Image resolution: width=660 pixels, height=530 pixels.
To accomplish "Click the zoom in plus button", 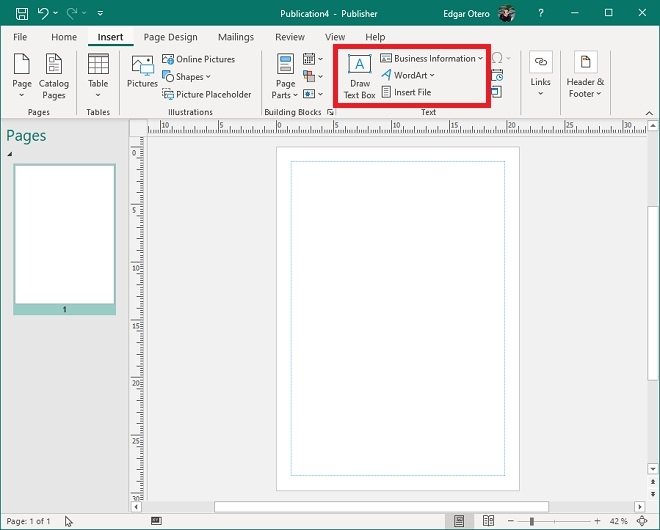I will click(597, 521).
